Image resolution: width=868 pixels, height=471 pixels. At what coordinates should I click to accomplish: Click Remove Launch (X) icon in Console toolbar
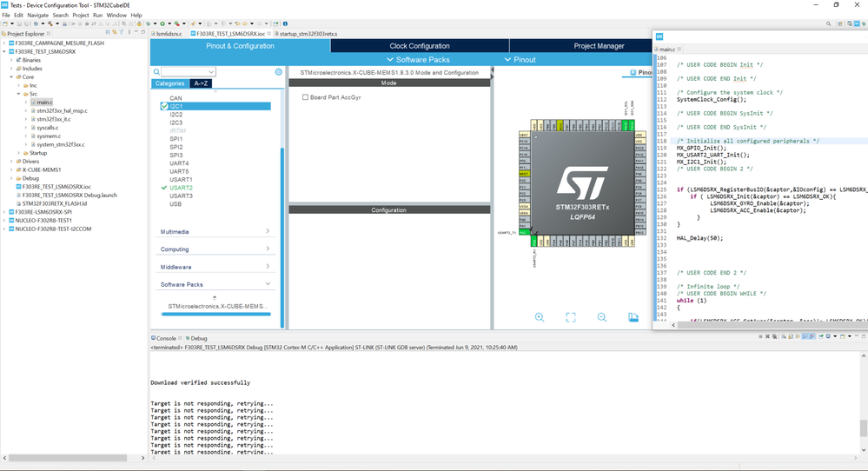coord(768,336)
